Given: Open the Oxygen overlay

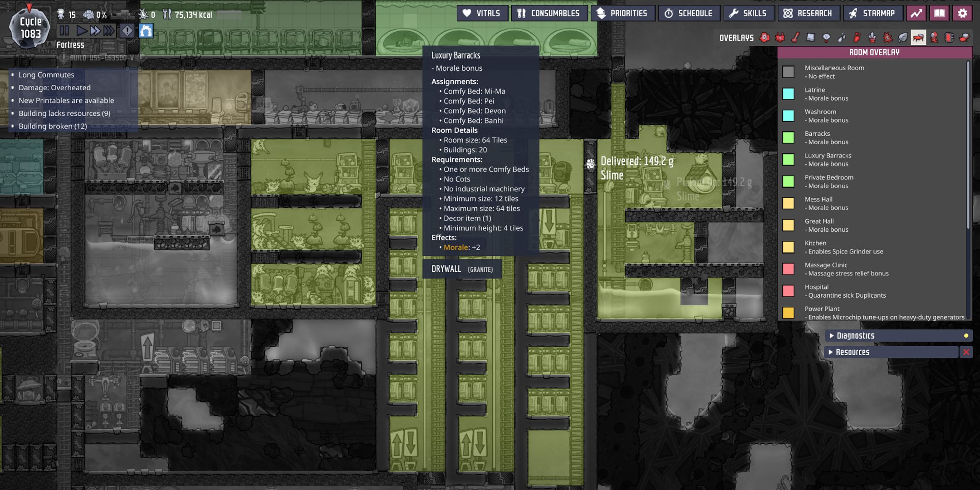Looking at the screenshot, I should pos(765,38).
